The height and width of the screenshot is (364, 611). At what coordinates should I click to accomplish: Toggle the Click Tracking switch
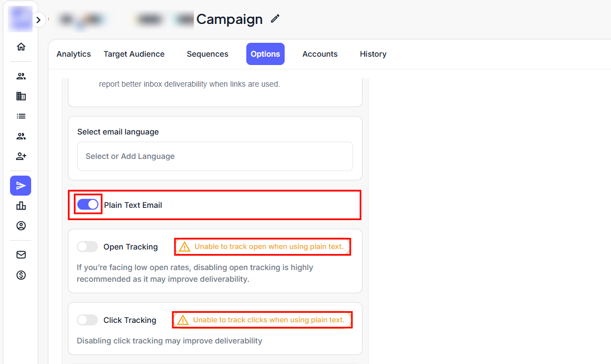point(87,320)
